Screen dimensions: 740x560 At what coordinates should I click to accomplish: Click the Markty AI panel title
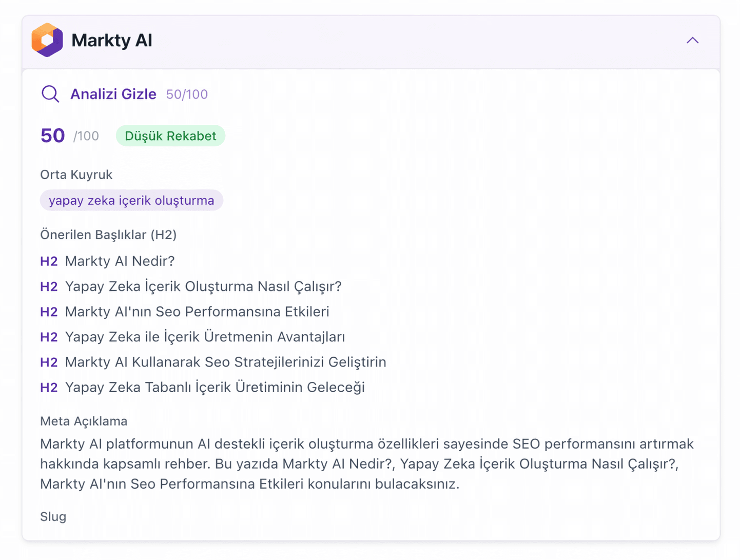click(112, 41)
